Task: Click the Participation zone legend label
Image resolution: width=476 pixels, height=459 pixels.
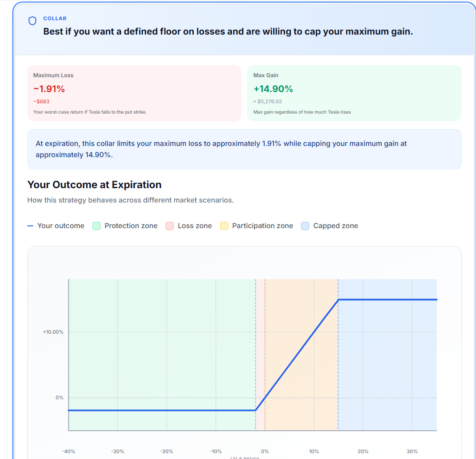Action: (262, 226)
